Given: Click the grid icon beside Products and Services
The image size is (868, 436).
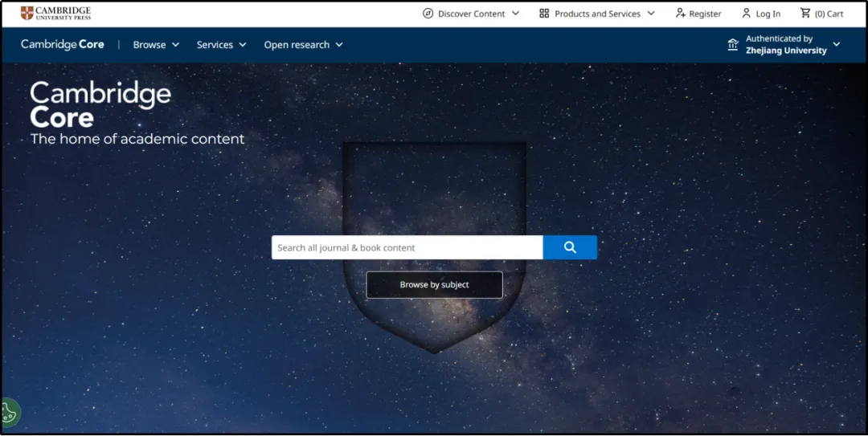Looking at the screenshot, I should coord(544,14).
